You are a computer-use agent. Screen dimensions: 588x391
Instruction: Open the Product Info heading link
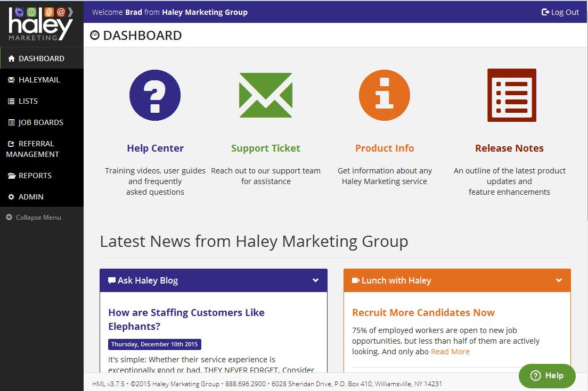pyautogui.click(x=385, y=148)
